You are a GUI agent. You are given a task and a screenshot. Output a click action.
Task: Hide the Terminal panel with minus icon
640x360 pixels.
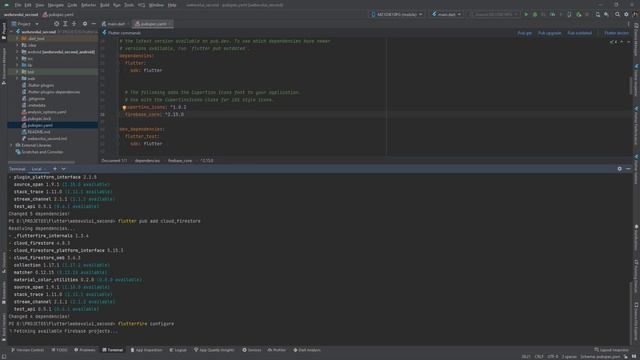coord(628,169)
